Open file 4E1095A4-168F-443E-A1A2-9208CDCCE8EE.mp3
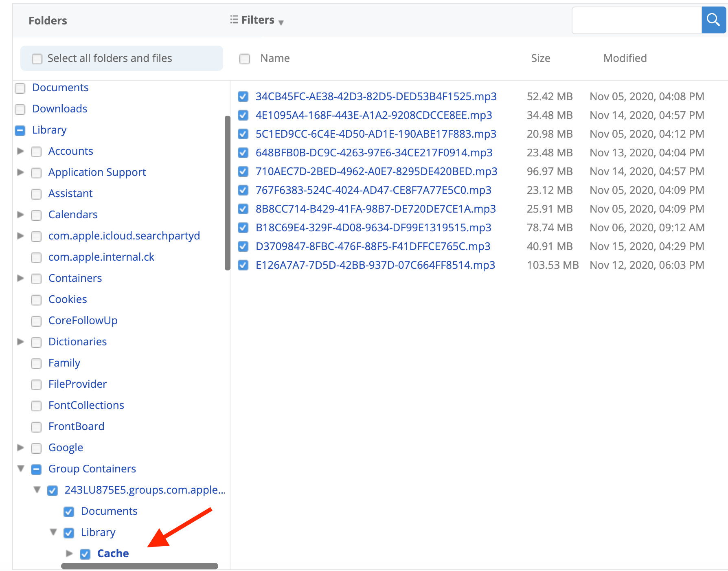Viewport: 728px width, 571px height. coord(374,115)
